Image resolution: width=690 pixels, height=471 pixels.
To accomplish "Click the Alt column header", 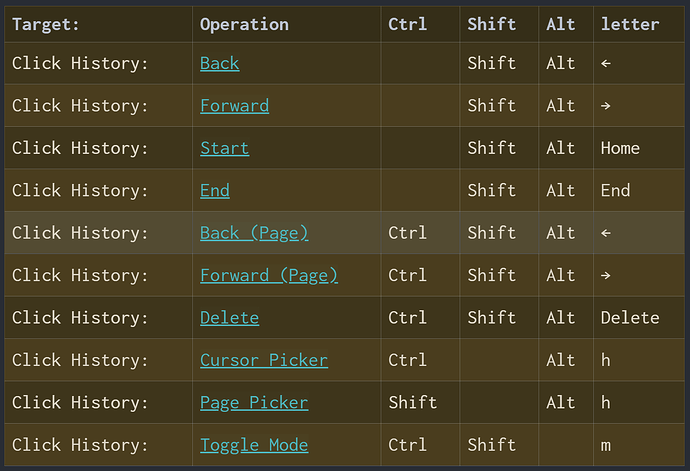I will pos(561,24).
